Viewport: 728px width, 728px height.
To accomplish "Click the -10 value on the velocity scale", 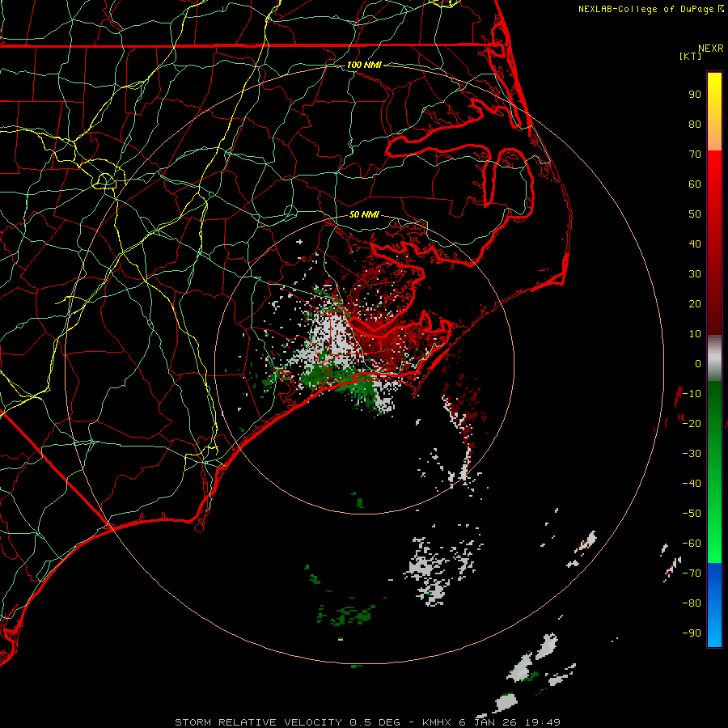I will (x=692, y=394).
